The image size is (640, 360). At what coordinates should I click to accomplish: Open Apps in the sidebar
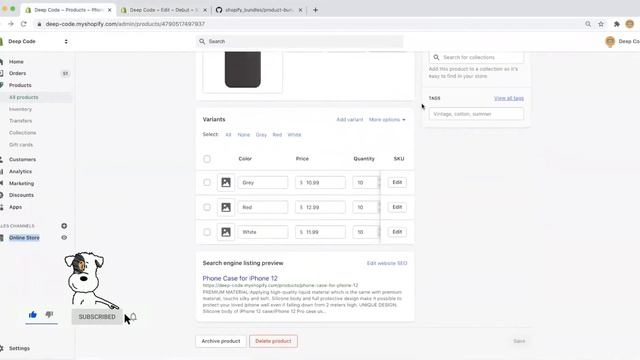pos(15,207)
